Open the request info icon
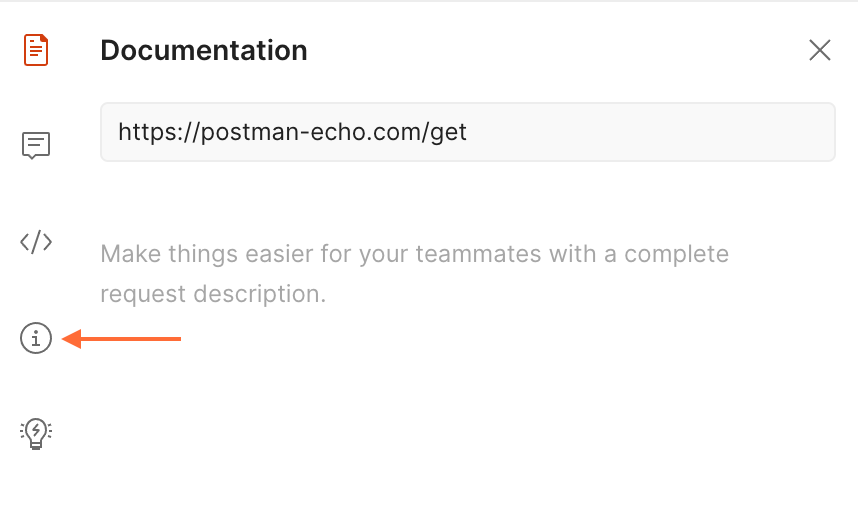 click(36, 339)
